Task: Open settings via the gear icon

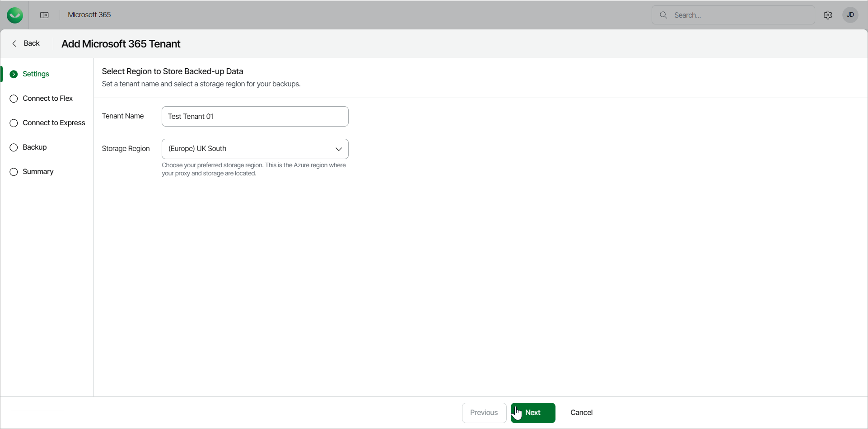Action: pos(828,15)
